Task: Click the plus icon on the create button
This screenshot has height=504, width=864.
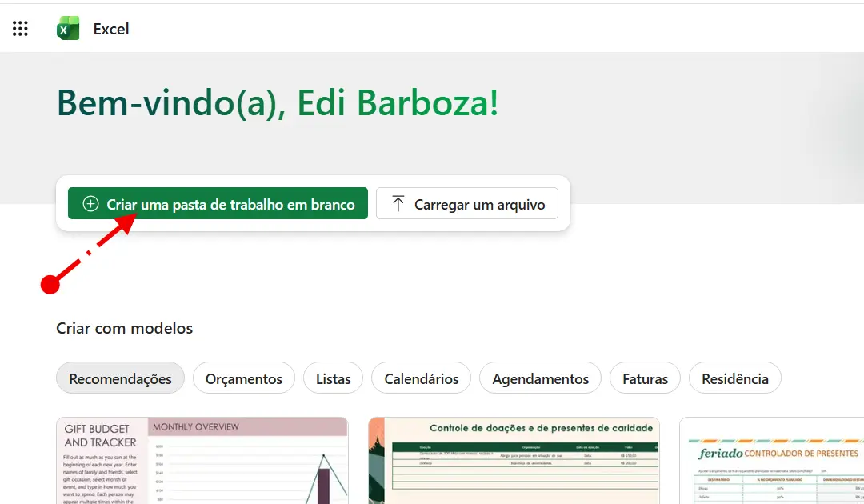Action: pyautogui.click(x=90, y=203)
